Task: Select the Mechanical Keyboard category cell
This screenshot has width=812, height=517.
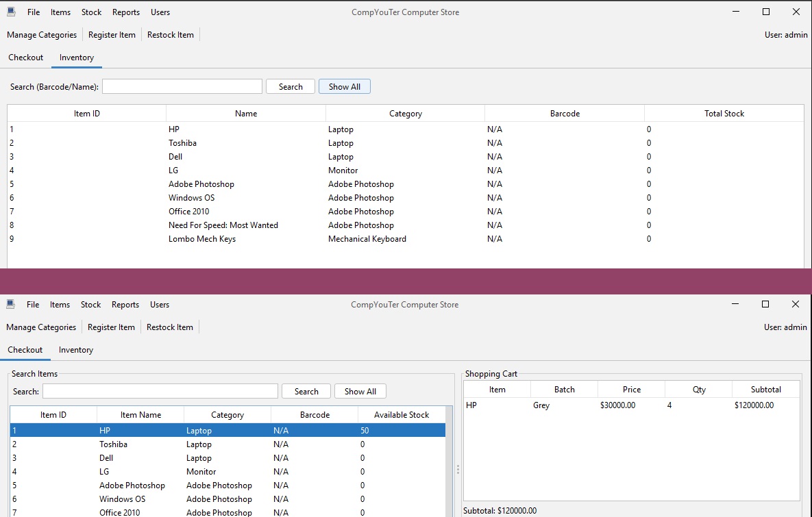Action: [367, 239]
